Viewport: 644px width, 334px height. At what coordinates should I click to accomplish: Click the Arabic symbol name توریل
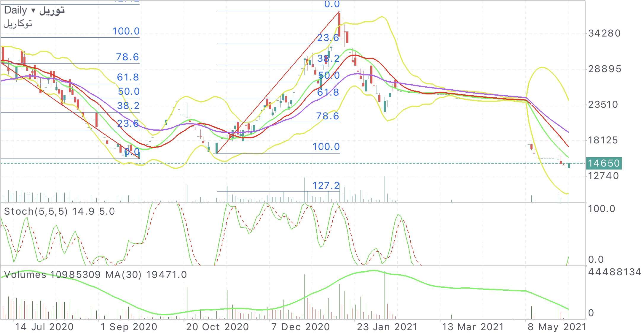click(52, 10)
